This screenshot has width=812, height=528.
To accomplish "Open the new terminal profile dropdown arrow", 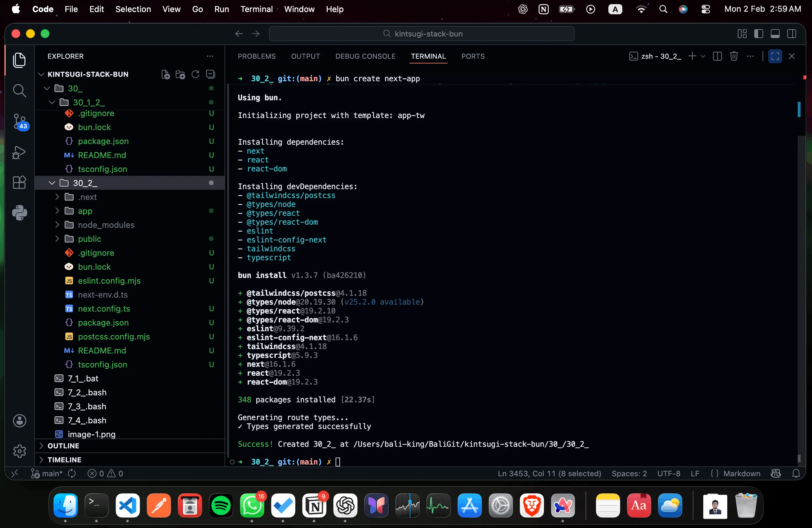I will click(703, 56).
